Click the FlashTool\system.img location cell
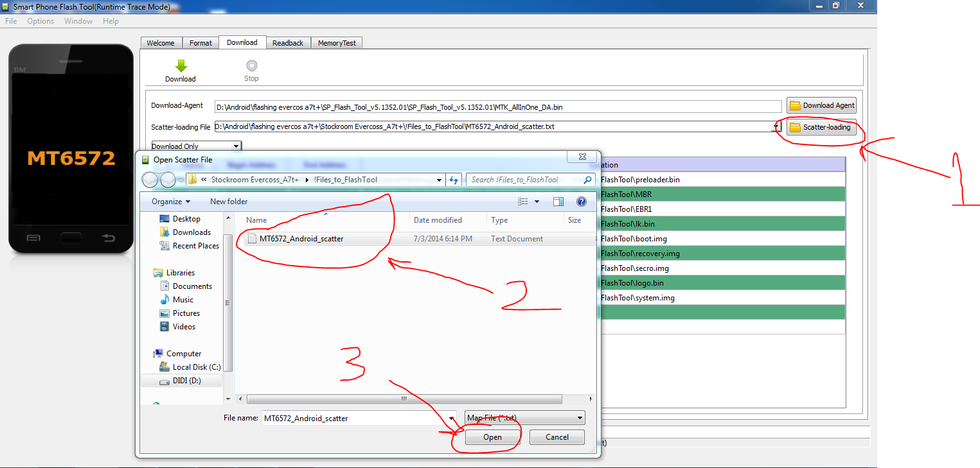The image size is (980, 468). point(722,298)
